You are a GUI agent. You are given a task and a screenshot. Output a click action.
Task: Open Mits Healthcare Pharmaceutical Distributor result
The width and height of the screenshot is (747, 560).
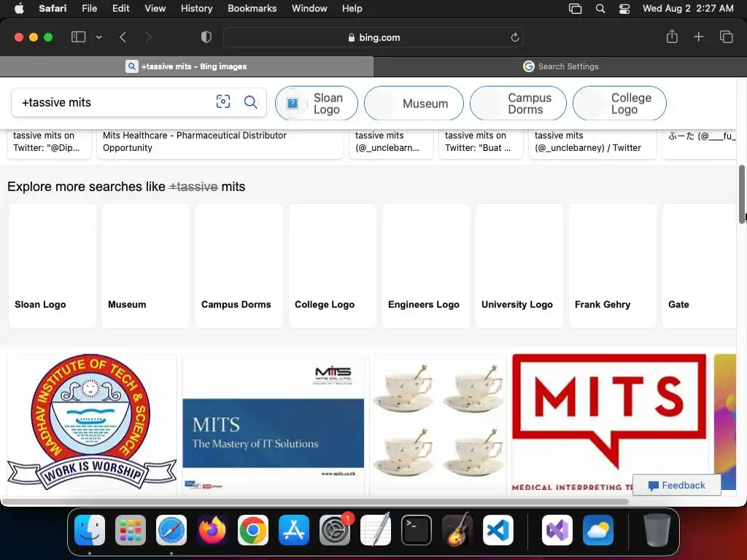click(x=220, y=142)
